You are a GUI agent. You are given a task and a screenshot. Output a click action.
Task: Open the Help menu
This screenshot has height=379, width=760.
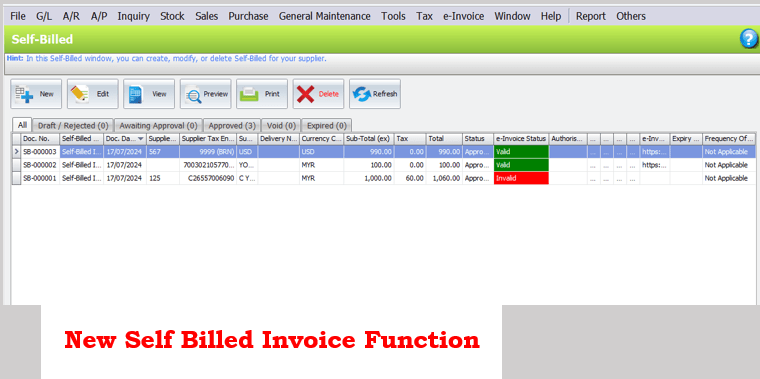click(x=551, y=16)
